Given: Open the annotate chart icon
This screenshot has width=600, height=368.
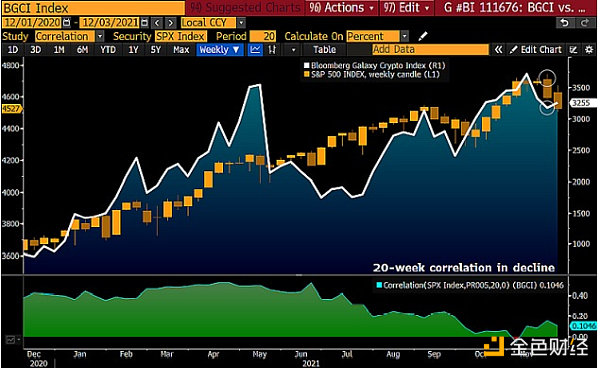Looking at the screenshot, I should (573, 50).
